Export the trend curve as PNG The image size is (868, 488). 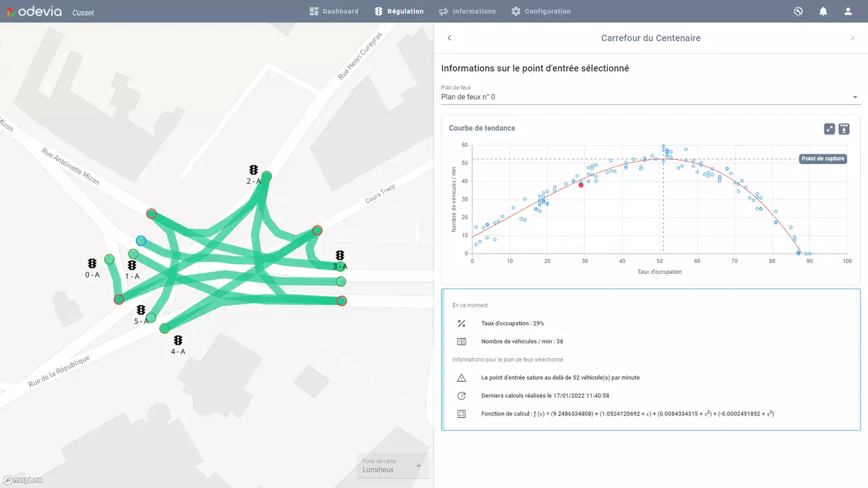click(x=843, y=129)
